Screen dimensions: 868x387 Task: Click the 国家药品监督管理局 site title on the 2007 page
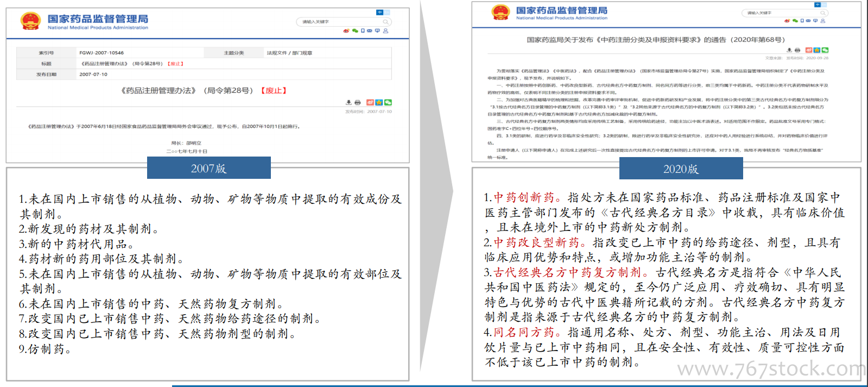click(x=98, y=19)
